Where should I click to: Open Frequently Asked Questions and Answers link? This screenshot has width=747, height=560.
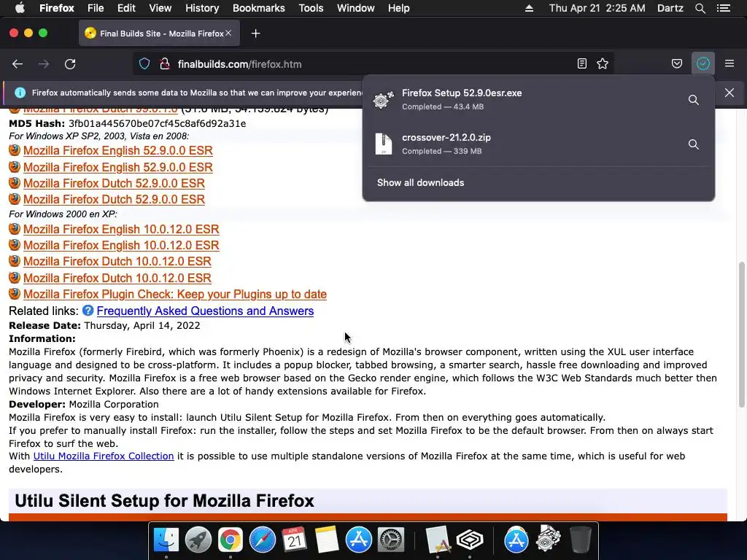[x=205, y=311]
